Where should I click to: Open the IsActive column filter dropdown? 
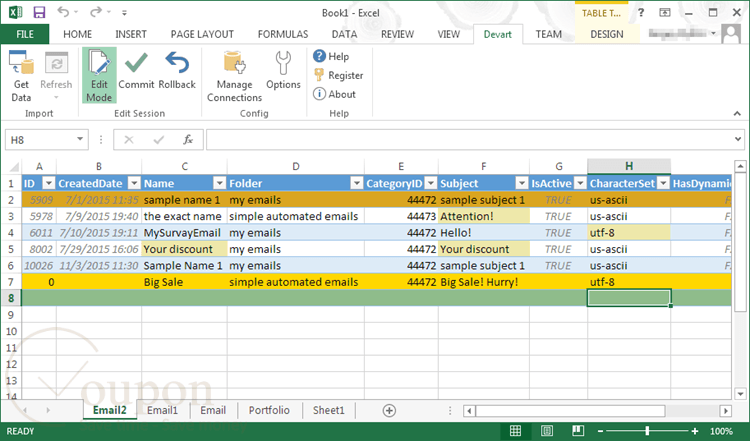coord(580,183)
